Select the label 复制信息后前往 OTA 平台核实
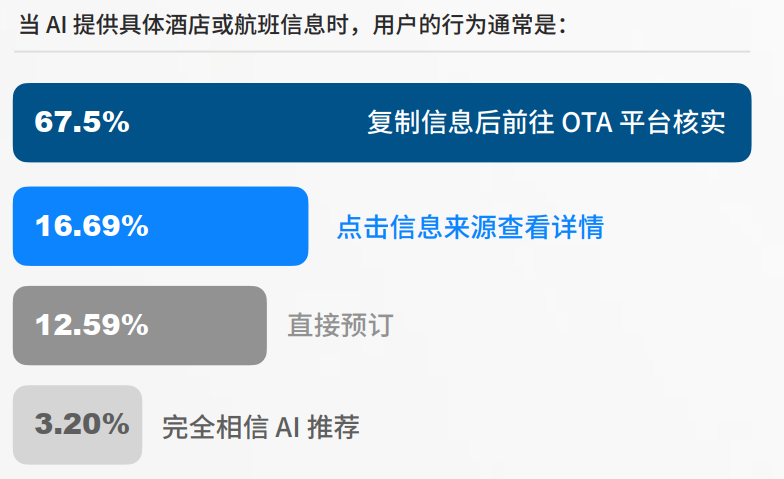This screenshot has height=479, width=784. coord(545,122)
